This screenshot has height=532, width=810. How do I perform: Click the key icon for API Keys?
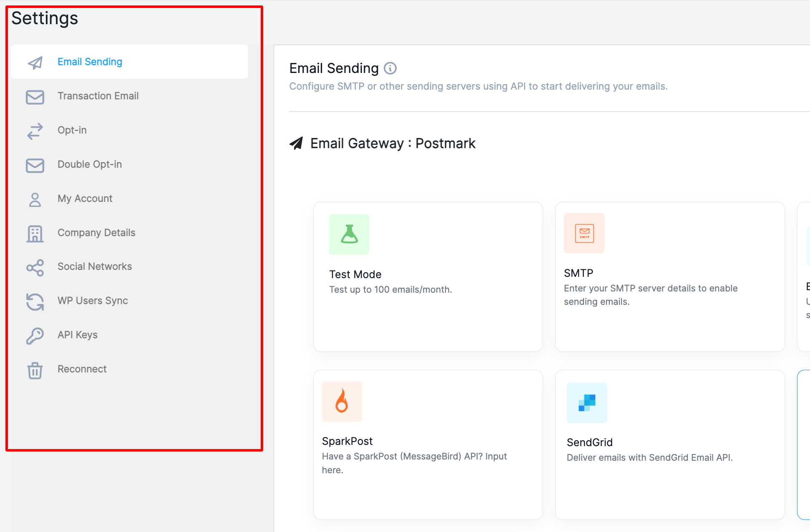[35, 336]
